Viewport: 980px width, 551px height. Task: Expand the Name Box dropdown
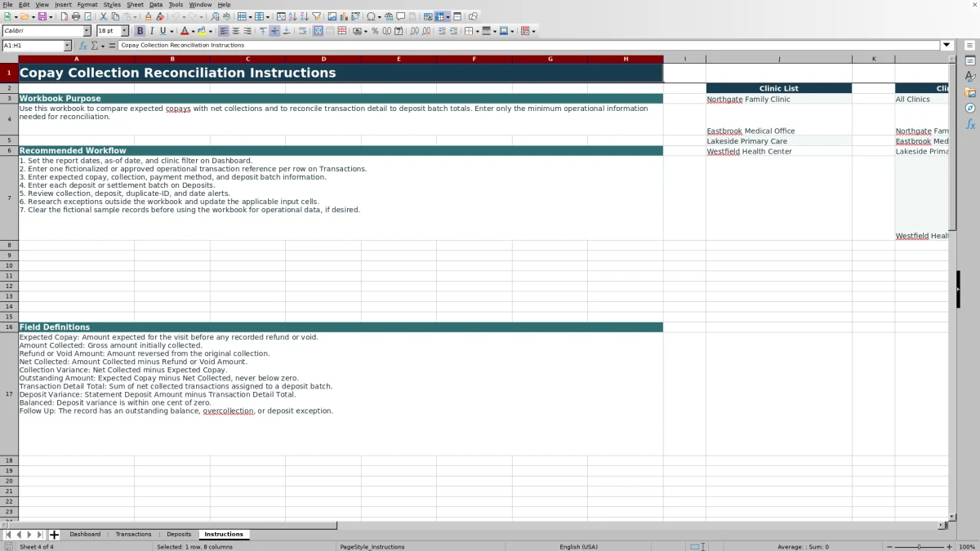point(68,46)
